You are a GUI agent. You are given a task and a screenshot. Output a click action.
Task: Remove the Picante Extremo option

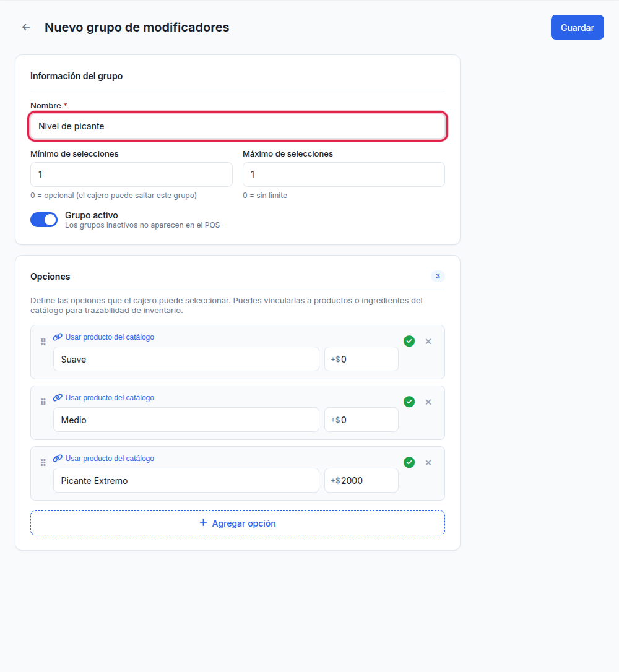(x=428, y=463)
